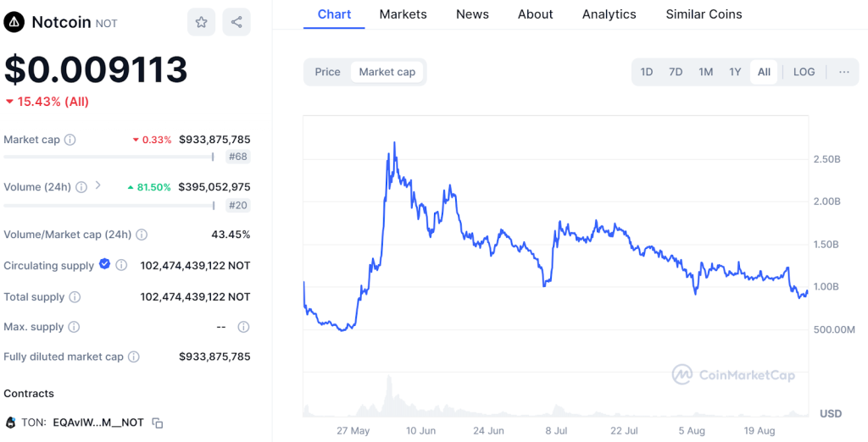The image size is (868, 442).
Task: Click info icon beside Max. supply value
Action: [x=243, y=327]
